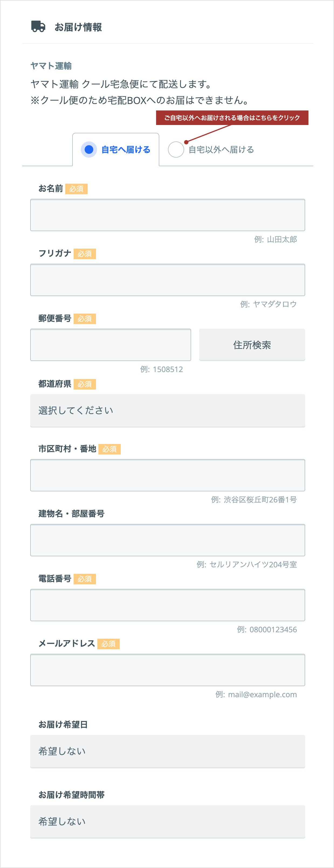Switch to the 自宅へ届ける tab label

pos(126,150)
